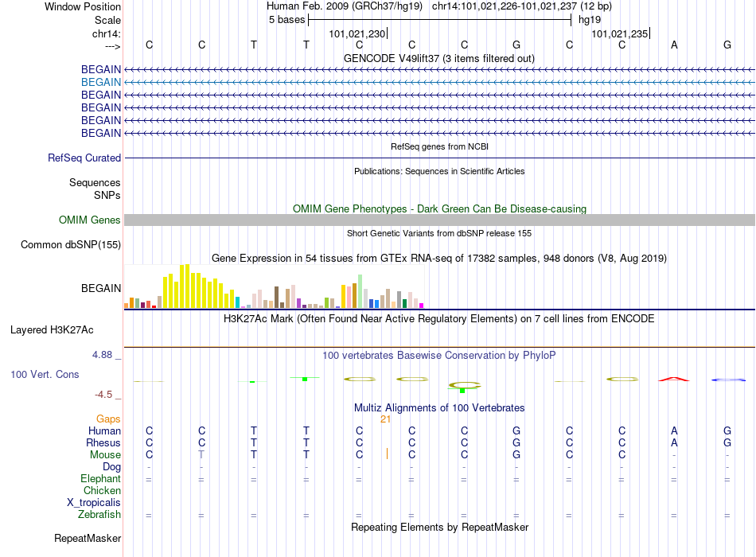Click the gray OMIM Genes item bar
The image size is (756, 557).
point(439,220)
